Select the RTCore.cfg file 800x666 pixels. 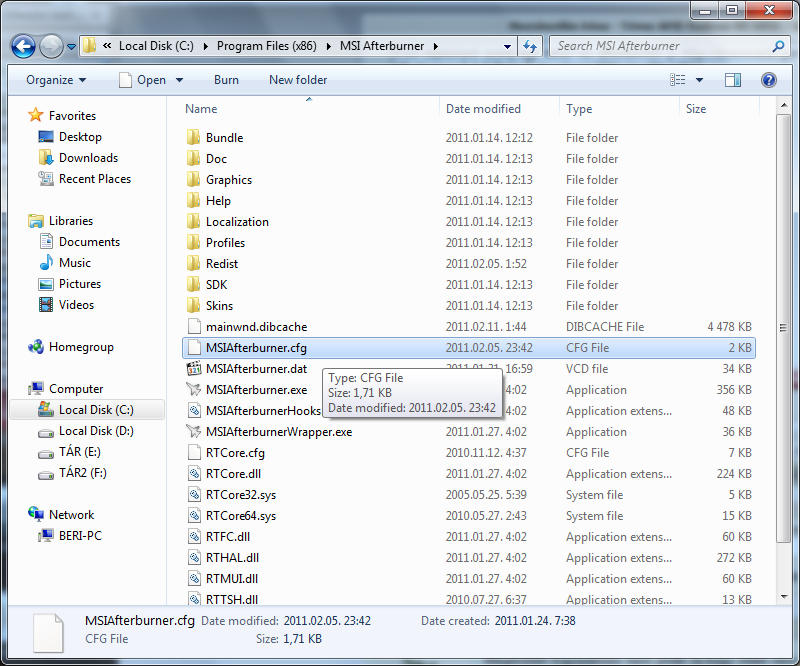coord(235,453)
